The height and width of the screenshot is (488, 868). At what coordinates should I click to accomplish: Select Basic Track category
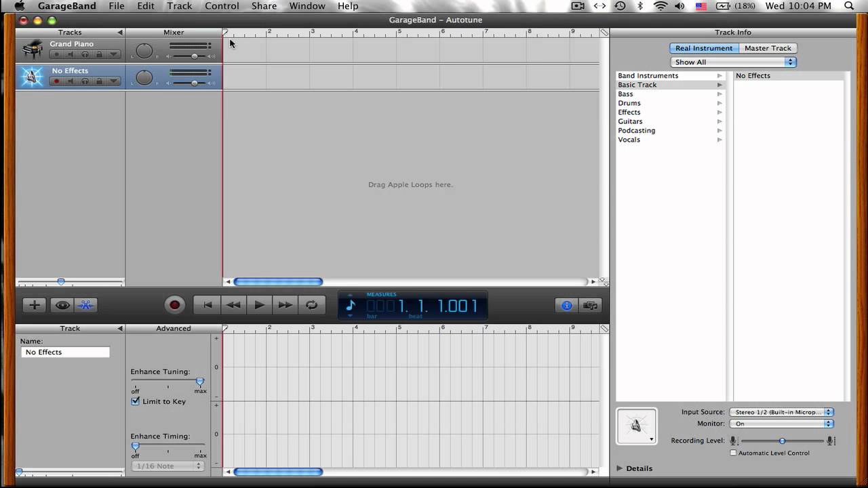click(x=670, y=85)
